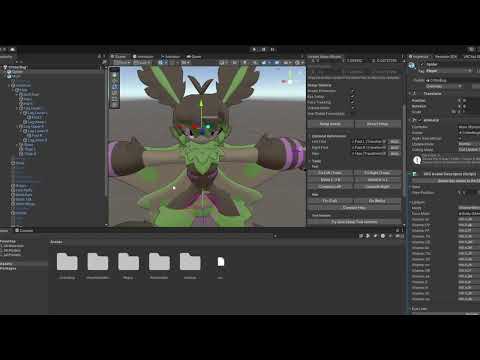Toggle the Hierarchy panel lock icon

(99, 57)
